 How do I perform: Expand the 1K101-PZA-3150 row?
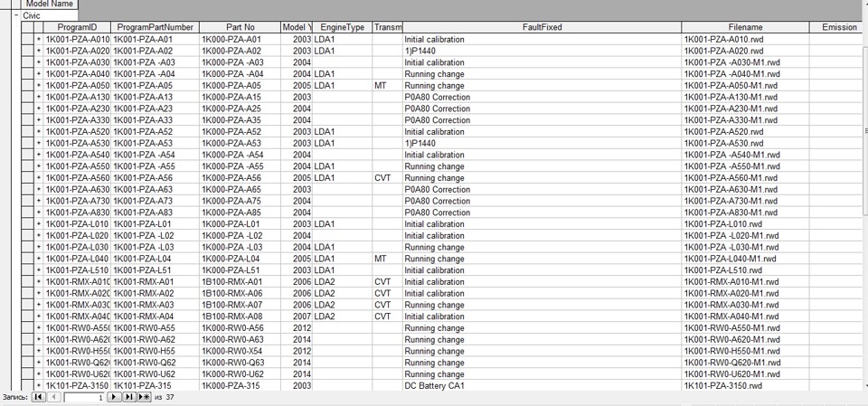click(38, 385)
